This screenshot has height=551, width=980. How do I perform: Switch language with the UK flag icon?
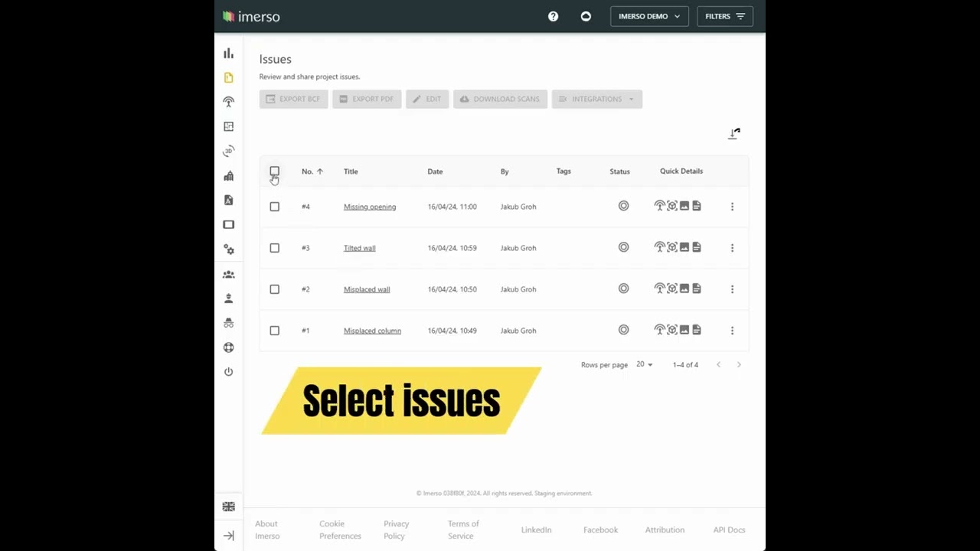(x=228, y=507)
